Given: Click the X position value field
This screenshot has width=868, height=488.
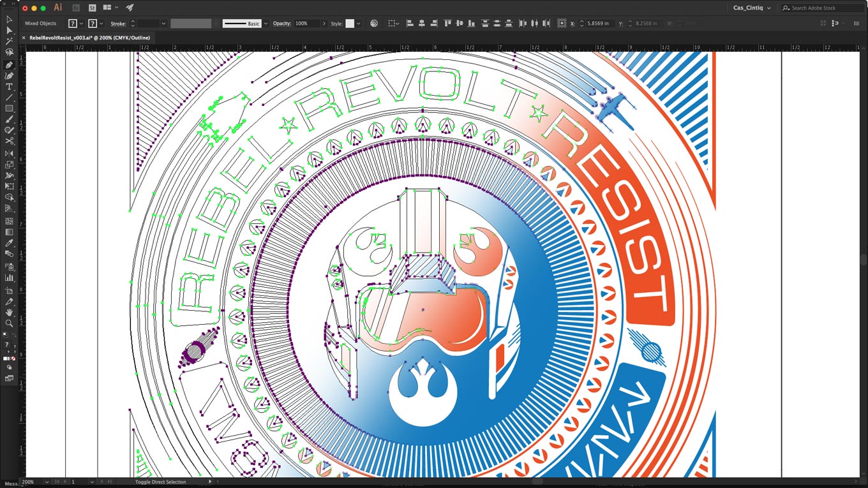Looking at the screenshot, I should (x=599, y=24).
